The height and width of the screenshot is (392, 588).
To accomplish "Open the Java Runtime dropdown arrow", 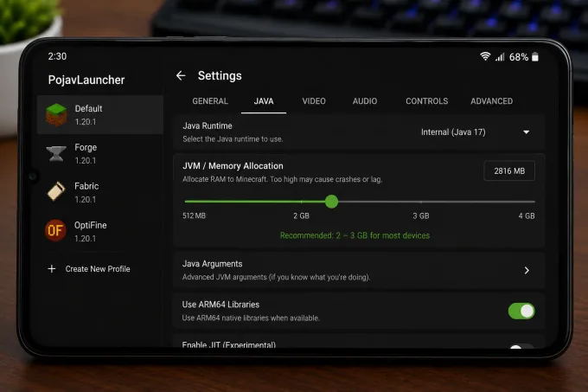I will click(x=526, y=132).
